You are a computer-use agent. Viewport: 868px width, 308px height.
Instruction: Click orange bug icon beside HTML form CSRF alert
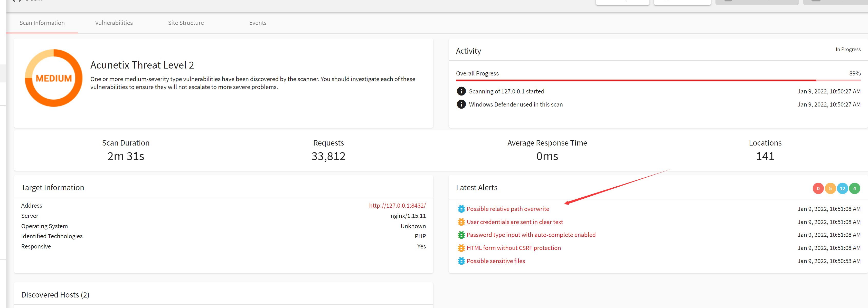point(461,248)
